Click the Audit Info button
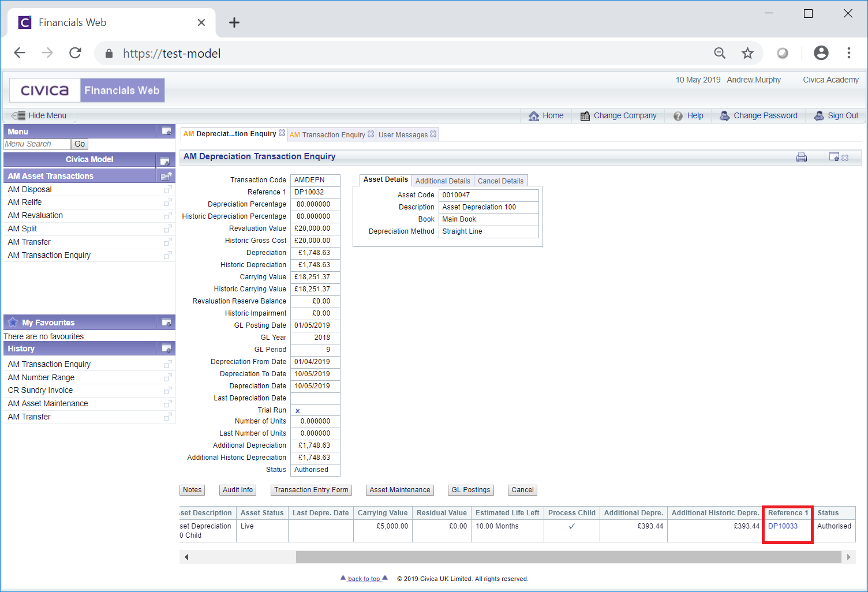 click(238, 490)
